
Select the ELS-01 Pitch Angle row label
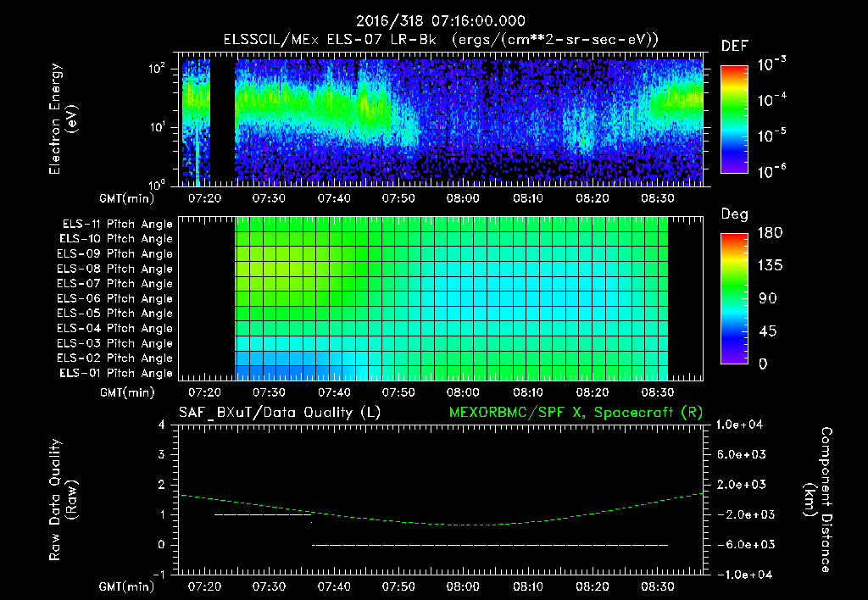pyautogui.click(x=116, y=373)
